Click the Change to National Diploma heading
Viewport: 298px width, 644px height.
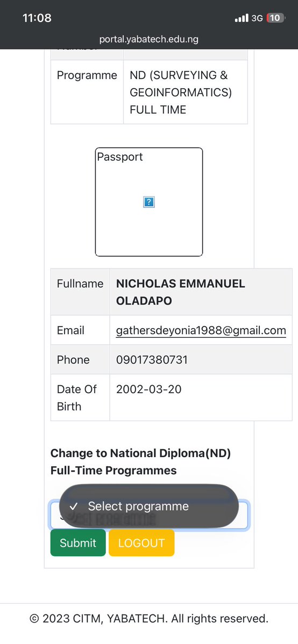pos(140,461)
